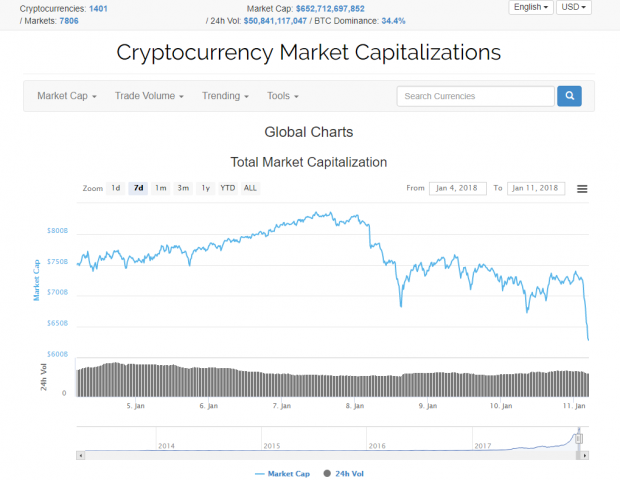Select the 7d zoom range

tap(138, 188)
